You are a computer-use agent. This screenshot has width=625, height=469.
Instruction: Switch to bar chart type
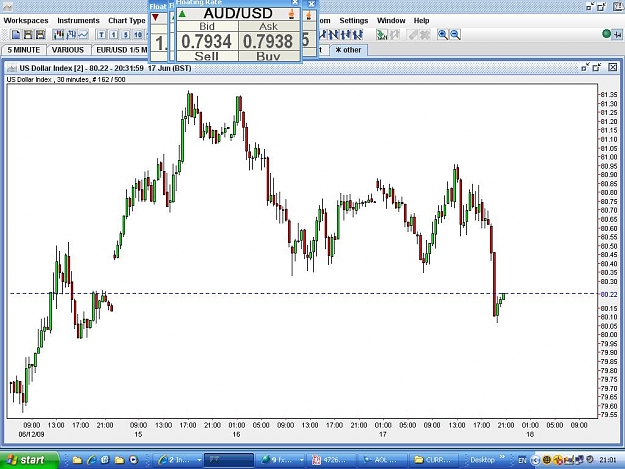pos(71,35)
